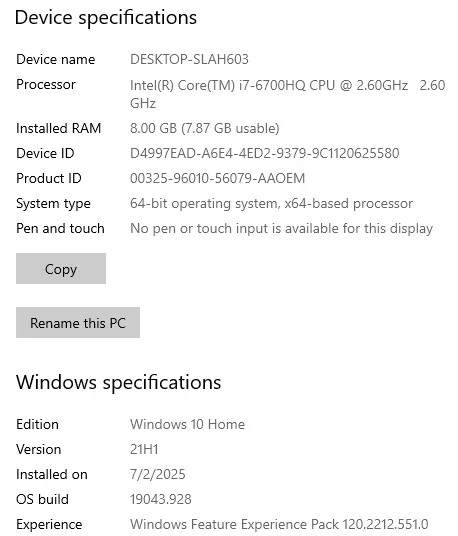Screen dimensions: 458x536
Task: Select the device name DESKTOP-SLAH603 value
Action: pos(189,59)
